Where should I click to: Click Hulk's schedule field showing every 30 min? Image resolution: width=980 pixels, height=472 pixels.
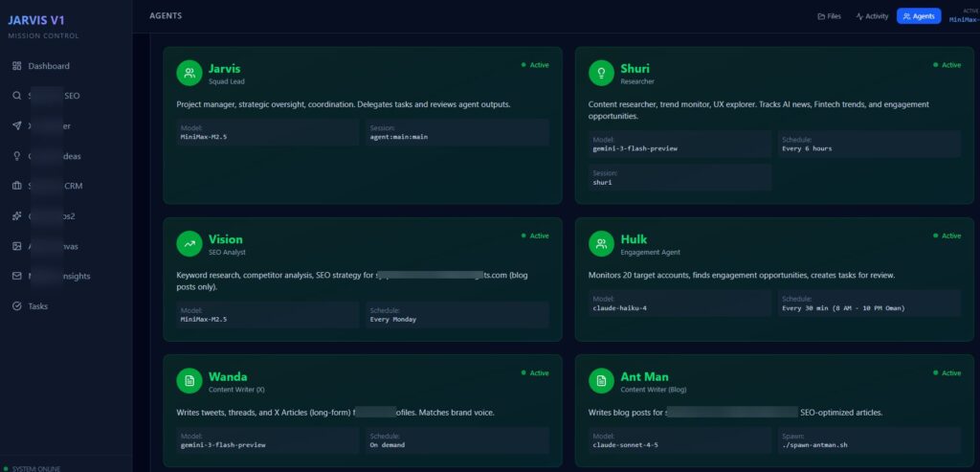(868, 303)
